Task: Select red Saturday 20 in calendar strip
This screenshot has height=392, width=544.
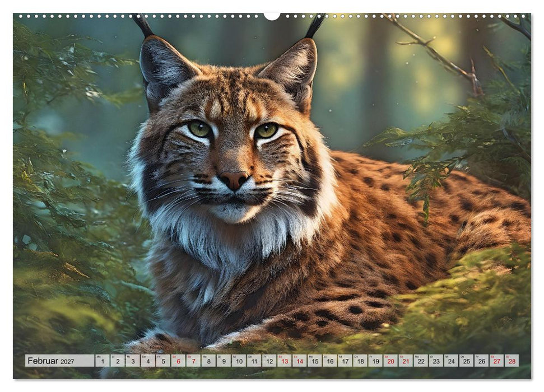Action: pyautogui.click(x=390, y=361)
